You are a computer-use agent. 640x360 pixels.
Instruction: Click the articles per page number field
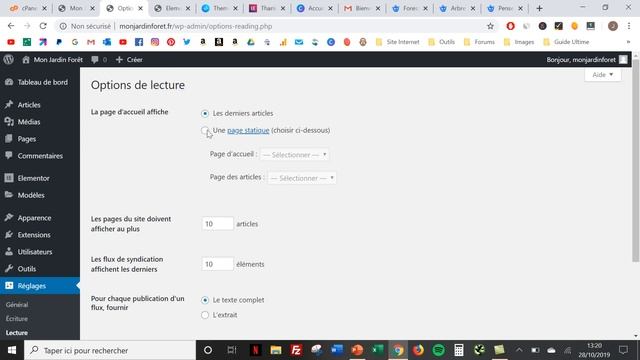(x=218, y=224)
